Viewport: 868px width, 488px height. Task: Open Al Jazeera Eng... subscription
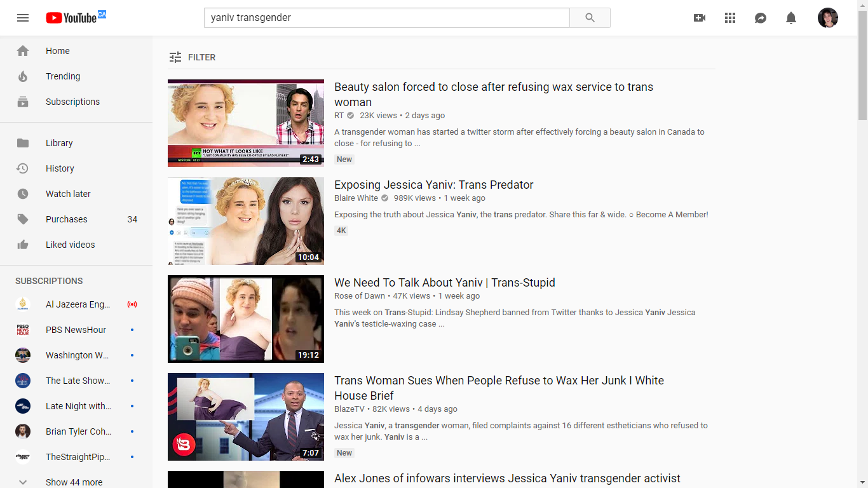(76, 304)
